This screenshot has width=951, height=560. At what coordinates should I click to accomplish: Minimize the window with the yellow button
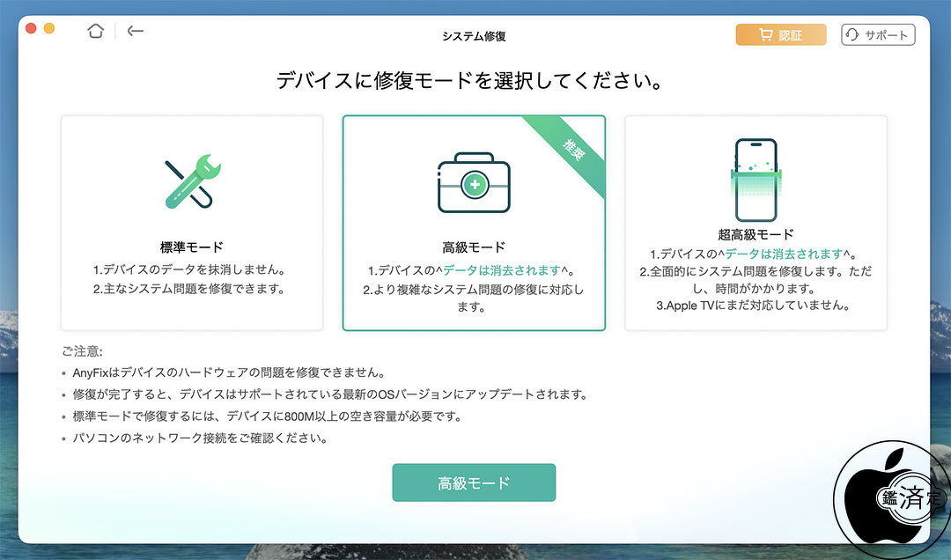(x=49, y=28)
